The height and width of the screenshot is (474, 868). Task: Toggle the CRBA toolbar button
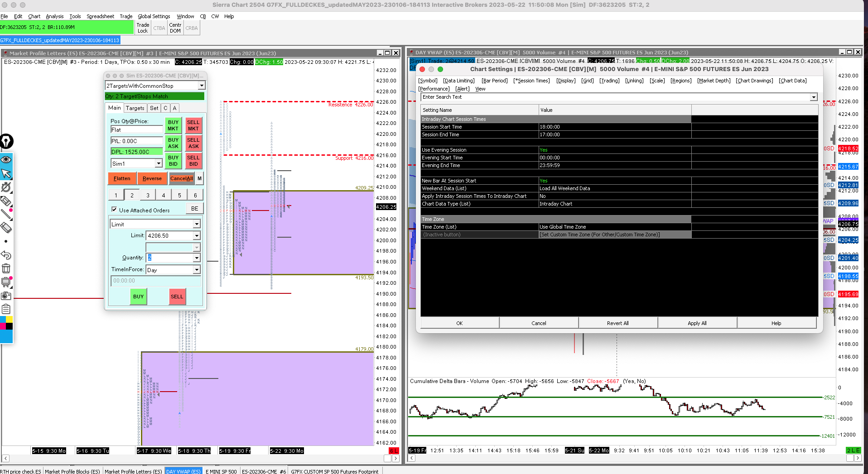192,28
